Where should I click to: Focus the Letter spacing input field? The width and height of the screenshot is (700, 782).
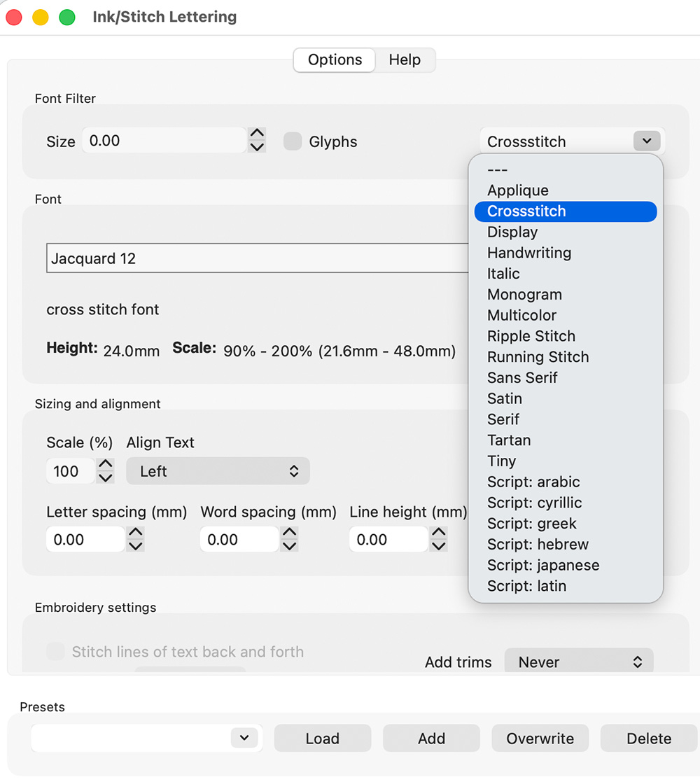[85, 539]
